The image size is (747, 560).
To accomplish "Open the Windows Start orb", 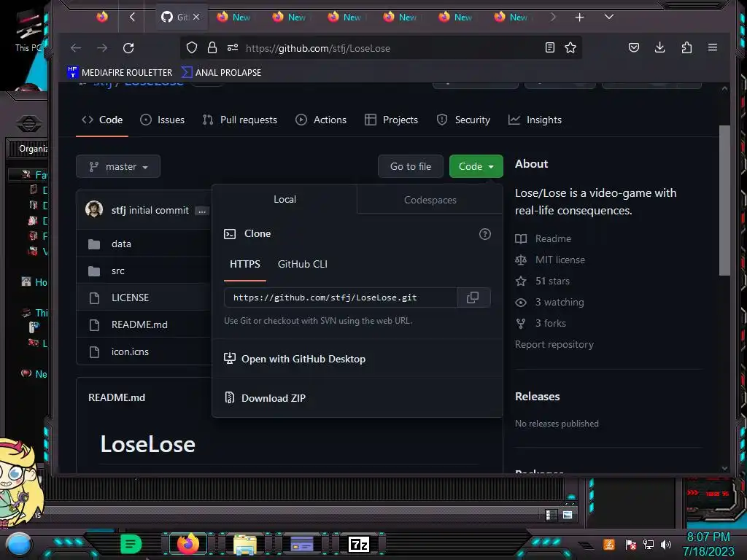I will (19, 544).
